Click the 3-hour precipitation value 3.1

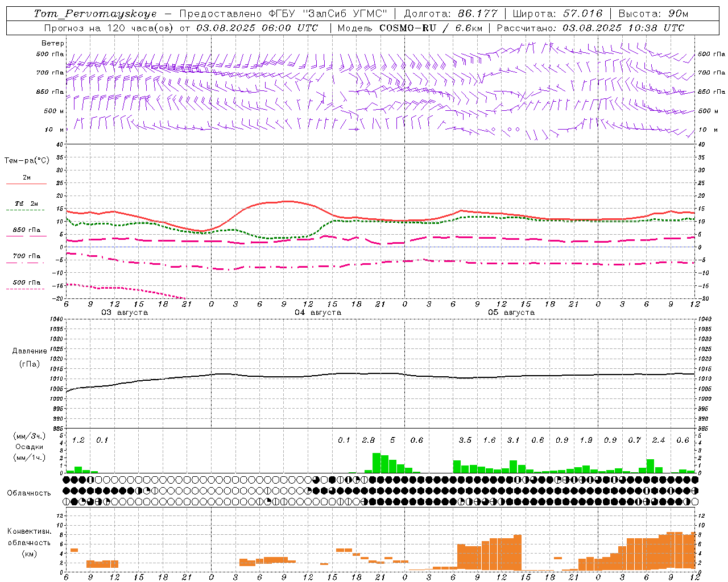click(x=514, y=440)
